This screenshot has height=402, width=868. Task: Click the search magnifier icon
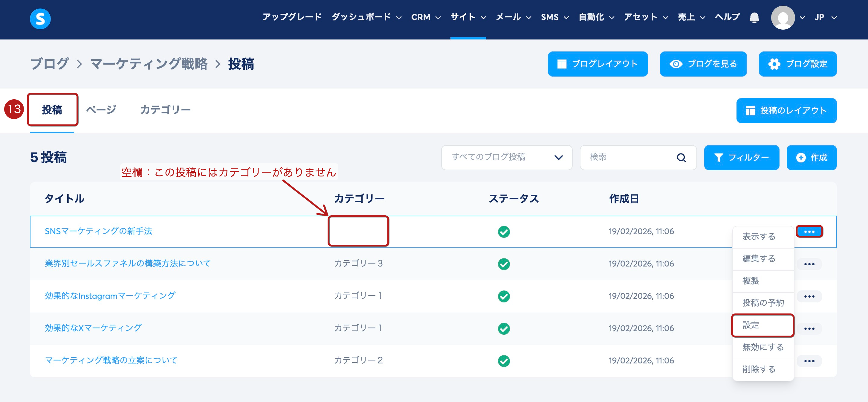[681, 158]
